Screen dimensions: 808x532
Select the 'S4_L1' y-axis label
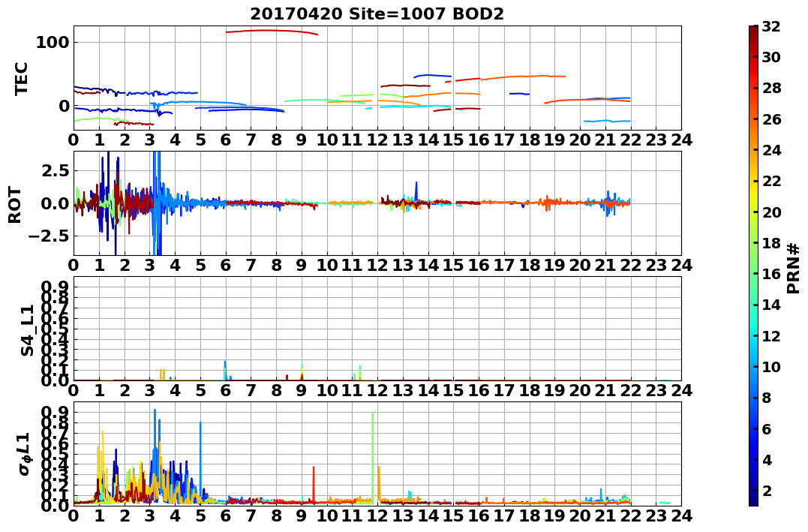(x=27, y=330)
